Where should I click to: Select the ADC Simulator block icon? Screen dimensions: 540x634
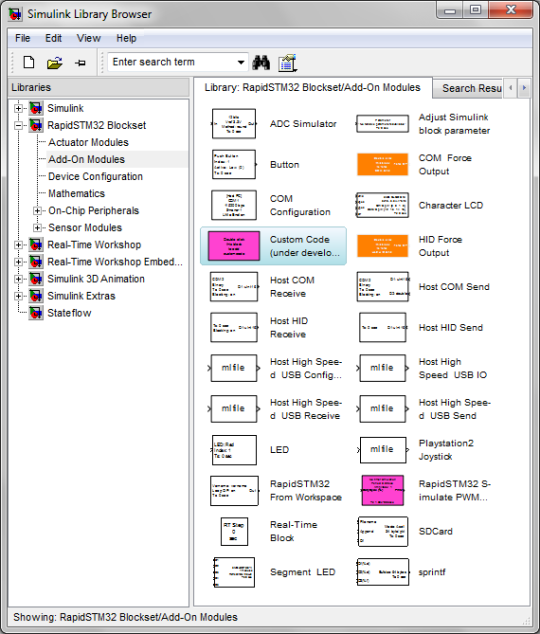[x=234, y=124]
